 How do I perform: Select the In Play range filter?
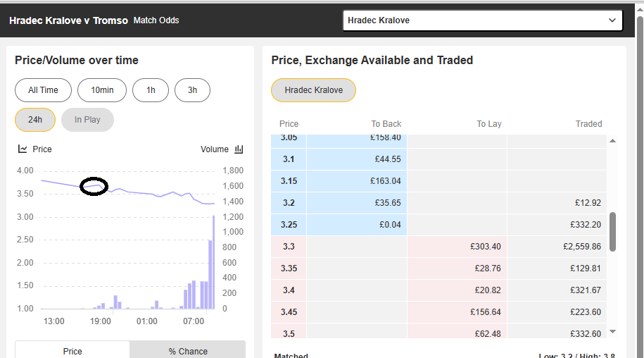tap(87, 120)
